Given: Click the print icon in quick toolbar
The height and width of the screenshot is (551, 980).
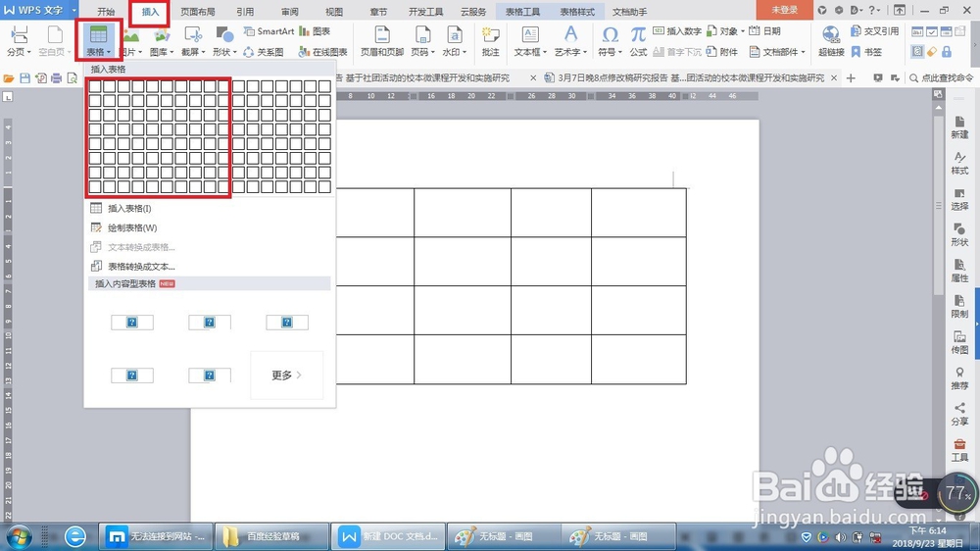Looking at the screenshot, I should [56, 78].
